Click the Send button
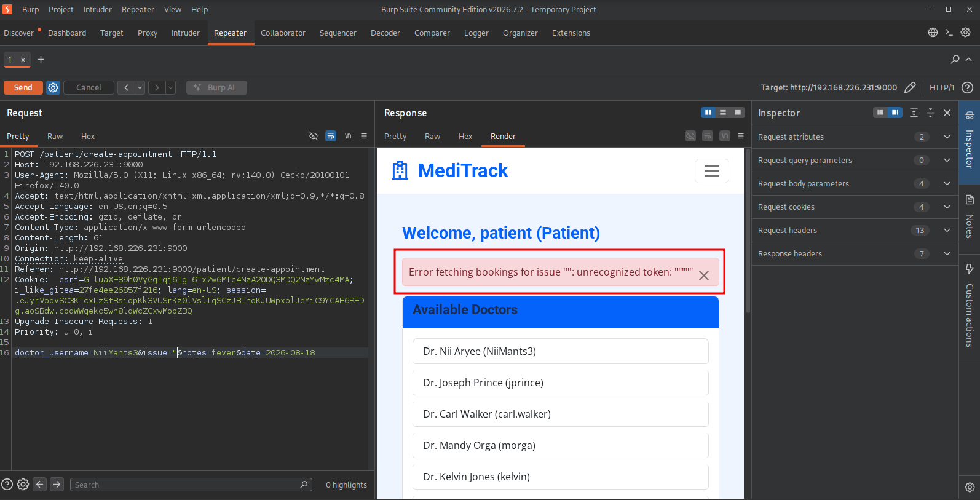980x500 pixels. tap(23, 87)
